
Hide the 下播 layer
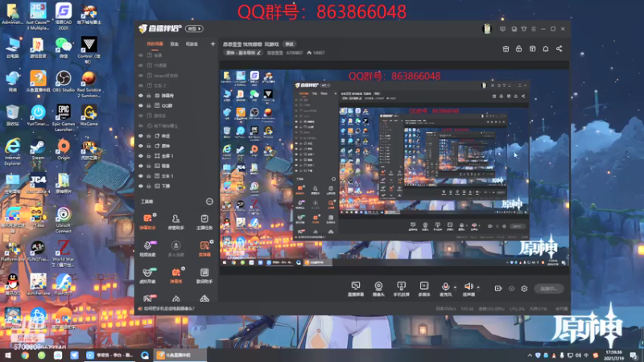(x=140, y=186)
